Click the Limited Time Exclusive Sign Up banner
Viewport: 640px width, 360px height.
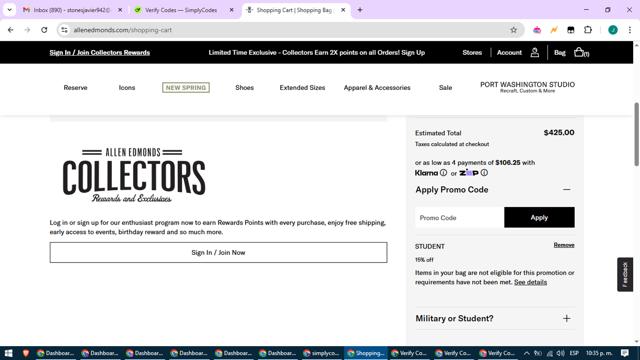317,52
